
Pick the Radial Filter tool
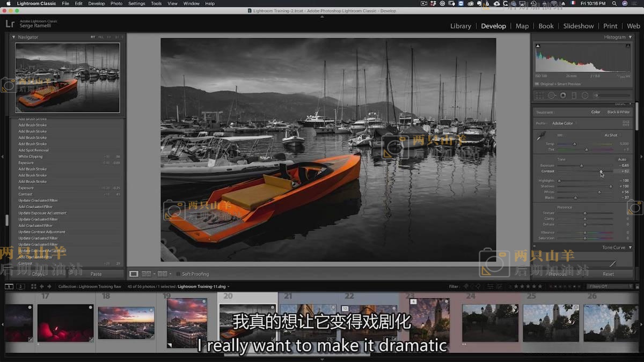pyautogui.click(x=585, y=95)
